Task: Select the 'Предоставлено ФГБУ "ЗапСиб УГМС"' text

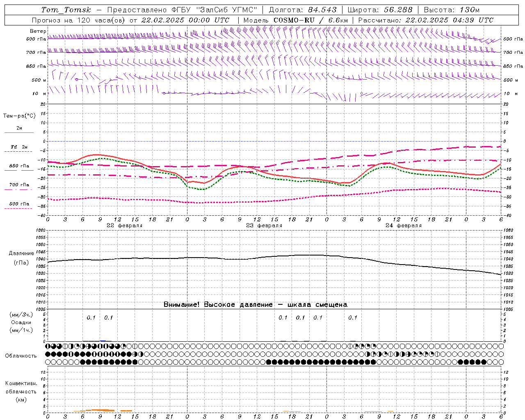Action: point(182,10)
